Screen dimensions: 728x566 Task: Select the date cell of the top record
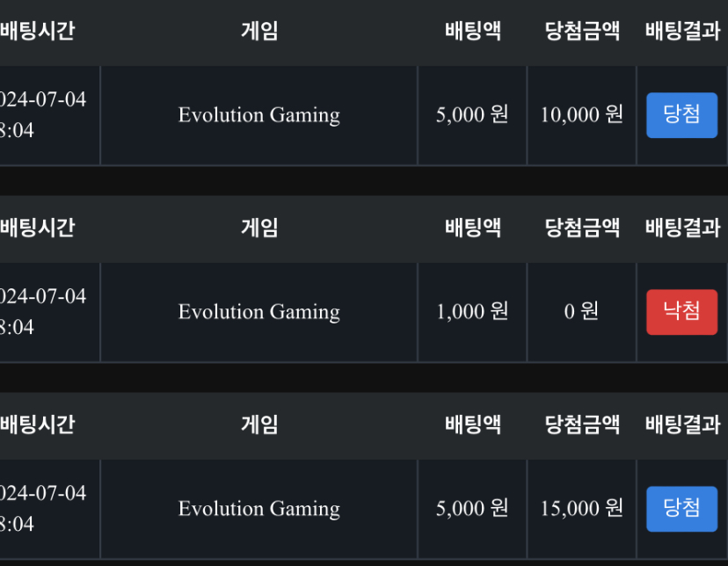point(44,115)
